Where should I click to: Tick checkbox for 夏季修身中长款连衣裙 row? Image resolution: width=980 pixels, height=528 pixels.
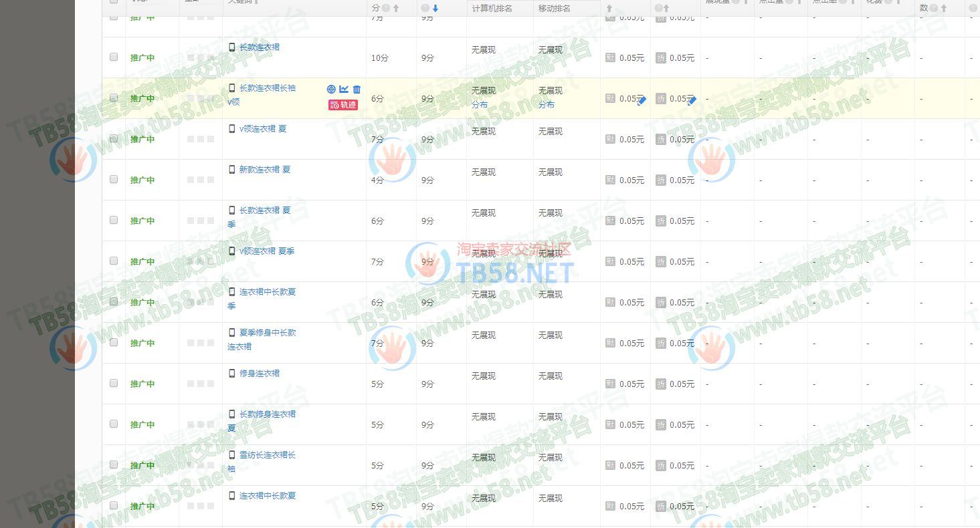click(114, 342)
